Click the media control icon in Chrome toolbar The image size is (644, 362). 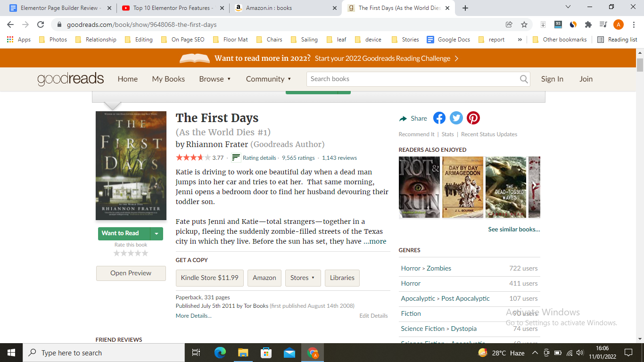tap(603, 25)
